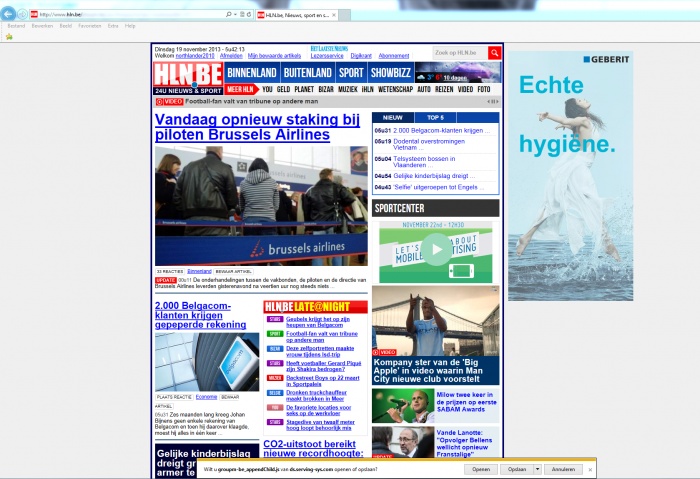Play the Sportcenter video with the play button
Viewport: 700px width, 479px height.
(436, 250)
